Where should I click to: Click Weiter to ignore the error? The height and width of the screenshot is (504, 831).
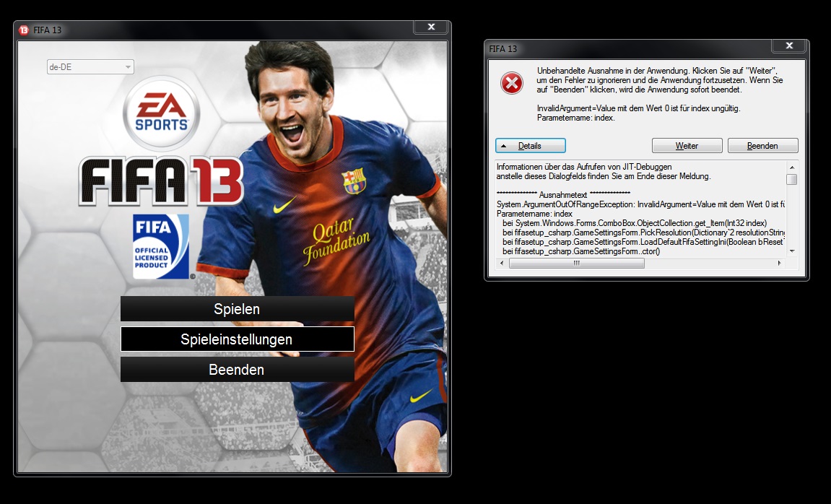click(687, 146)
